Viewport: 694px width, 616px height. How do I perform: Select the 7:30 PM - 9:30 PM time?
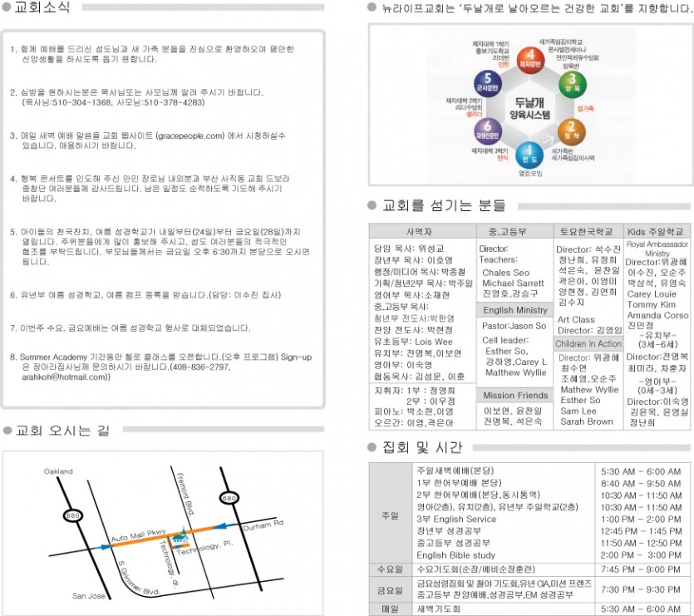[x=641, y=589]
